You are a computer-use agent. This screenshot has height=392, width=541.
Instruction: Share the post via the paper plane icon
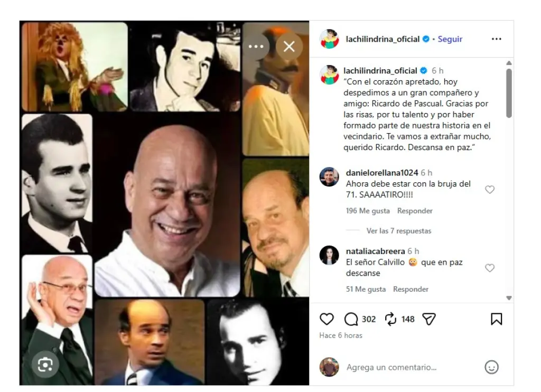click(429, 318)
